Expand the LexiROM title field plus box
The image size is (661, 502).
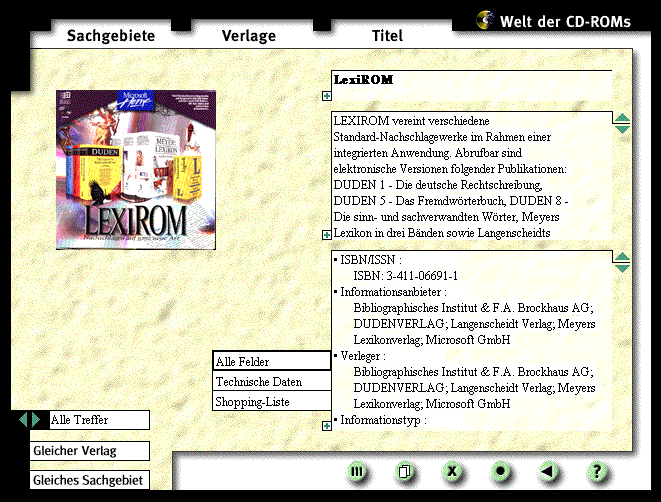(327, 97)
